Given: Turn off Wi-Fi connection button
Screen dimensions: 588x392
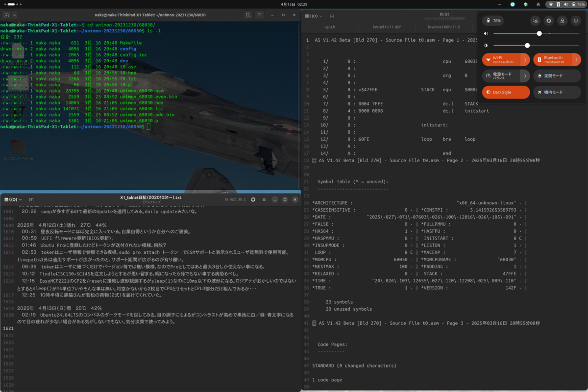Looking at the screenshot, I should (501, 60).
